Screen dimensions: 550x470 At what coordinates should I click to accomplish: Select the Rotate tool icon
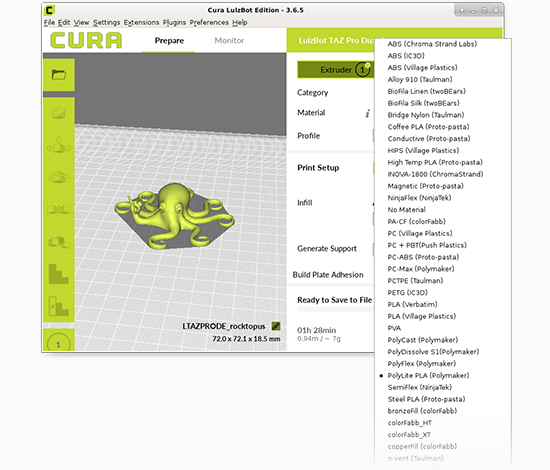tap(59, 177)
